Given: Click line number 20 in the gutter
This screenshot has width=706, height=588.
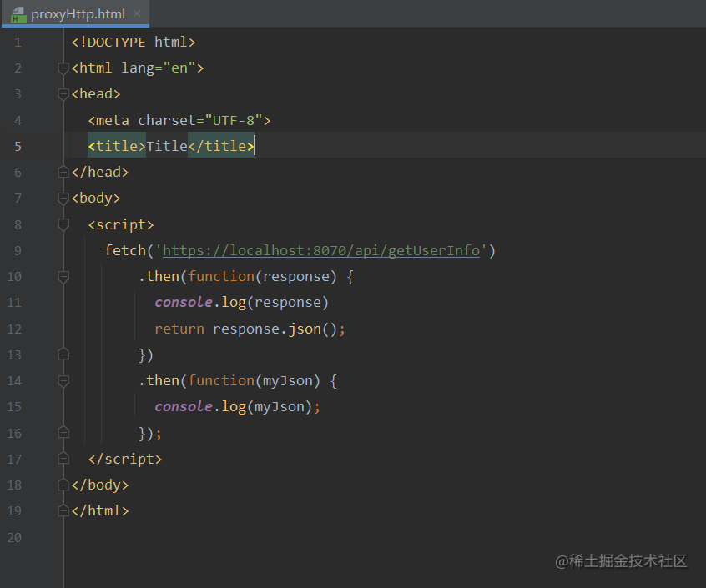Looking at the screenshot, I should tap(14, 537).
